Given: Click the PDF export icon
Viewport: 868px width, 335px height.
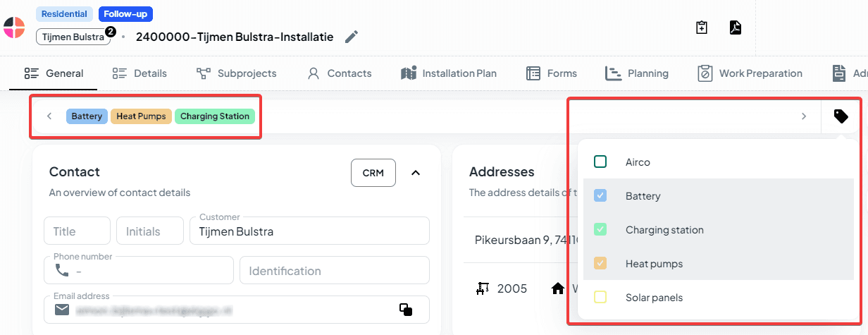Looking at the screenshot, I should coord(735,28).
